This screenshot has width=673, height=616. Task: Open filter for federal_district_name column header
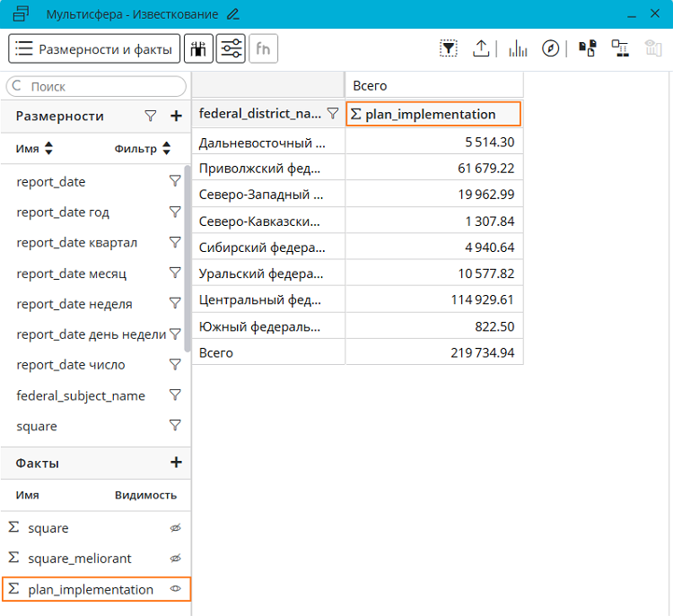point(333,114)
